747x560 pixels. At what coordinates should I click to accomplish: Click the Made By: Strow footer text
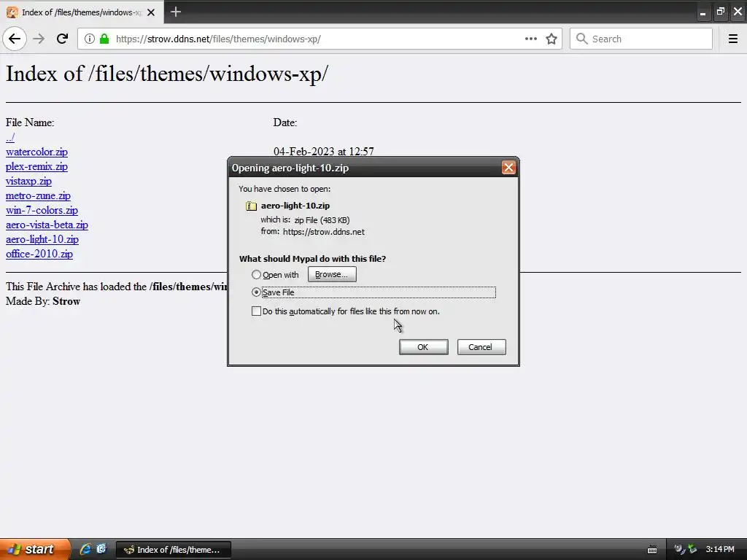[x=43, y=301]
